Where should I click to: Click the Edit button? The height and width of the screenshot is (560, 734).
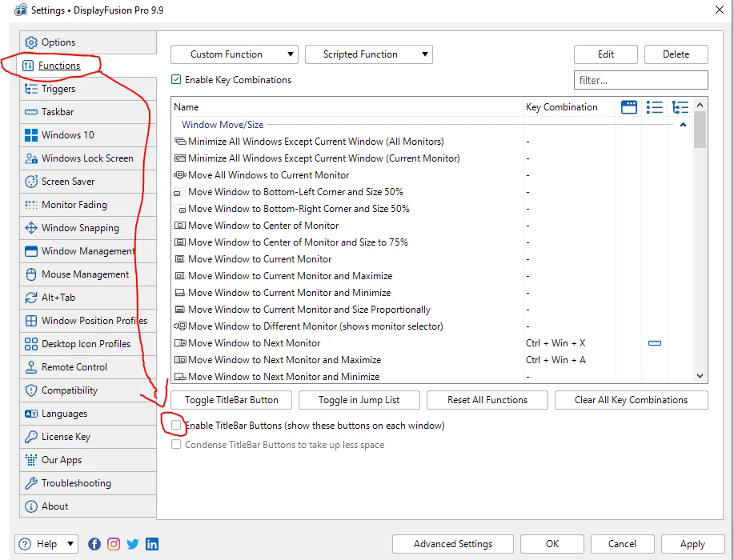pos(606,54)
